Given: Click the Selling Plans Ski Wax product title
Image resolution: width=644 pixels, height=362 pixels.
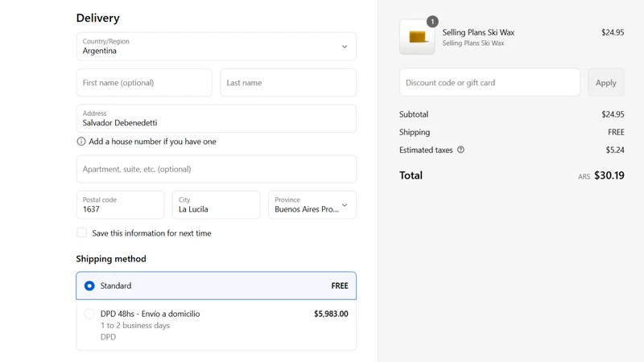Looking at the screenshot, I should [478, 32].
